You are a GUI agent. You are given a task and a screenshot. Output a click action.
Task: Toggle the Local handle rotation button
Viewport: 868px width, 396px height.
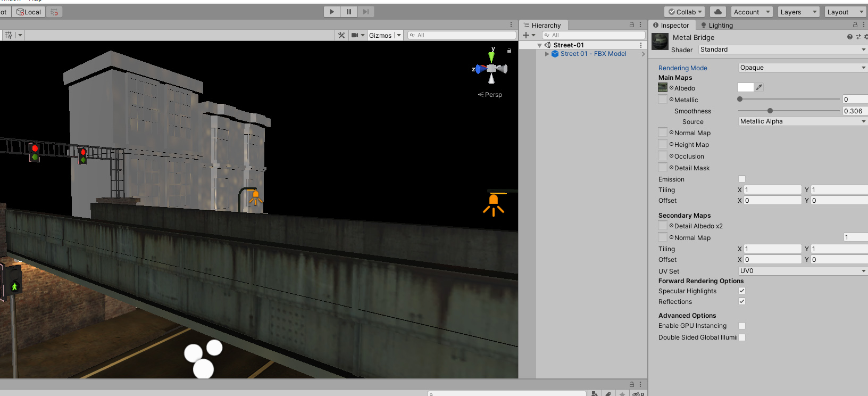coord(28,12)
